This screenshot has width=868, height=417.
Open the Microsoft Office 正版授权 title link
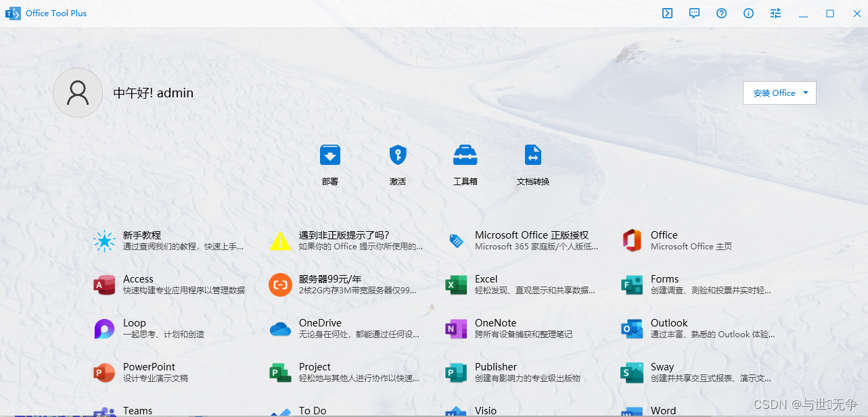[532, 235]
